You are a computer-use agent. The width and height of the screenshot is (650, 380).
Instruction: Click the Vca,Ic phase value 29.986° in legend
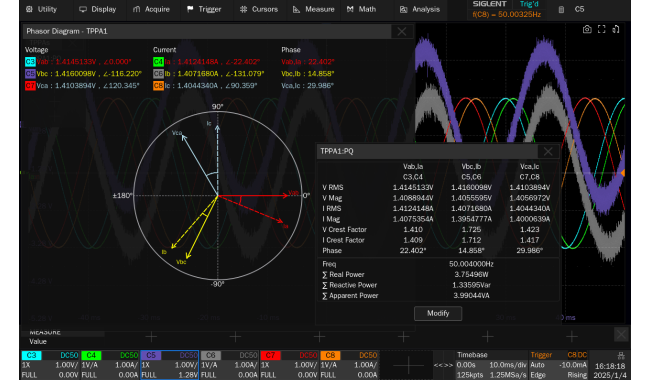(321, 86)
